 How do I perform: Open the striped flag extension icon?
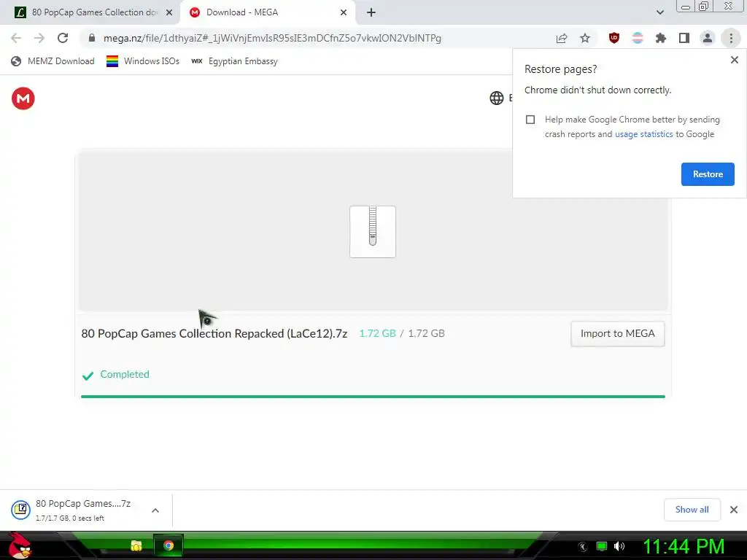click(638, 38)
